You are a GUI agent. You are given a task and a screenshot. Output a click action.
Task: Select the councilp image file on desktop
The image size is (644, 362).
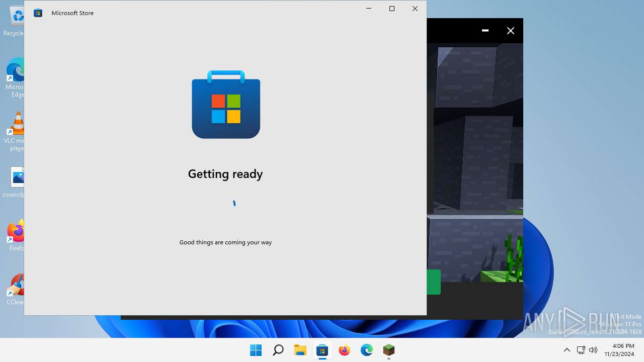tap(14, 182)
